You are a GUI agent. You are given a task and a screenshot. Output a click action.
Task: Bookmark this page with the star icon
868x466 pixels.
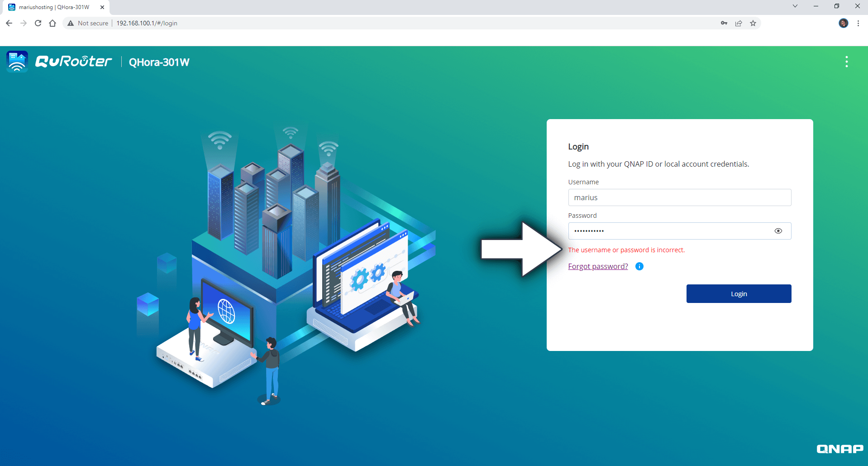(x=753, y=23)
